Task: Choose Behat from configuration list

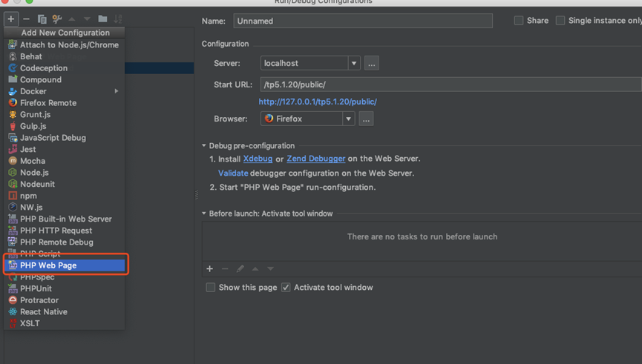Action: click(x=65, y=56)
